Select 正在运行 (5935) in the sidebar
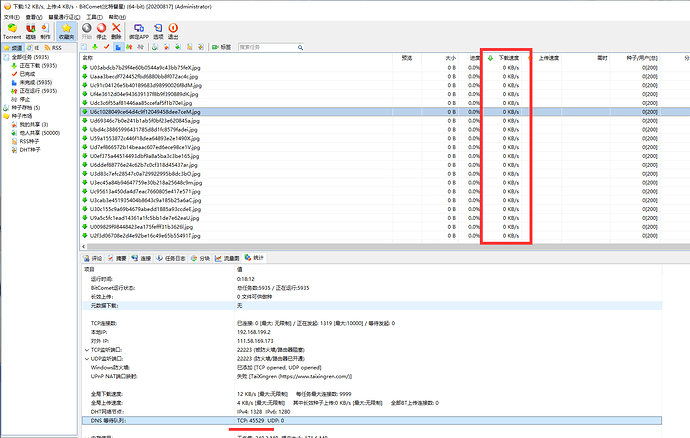This screenshot has height=438, width=690. coord(38,91)
